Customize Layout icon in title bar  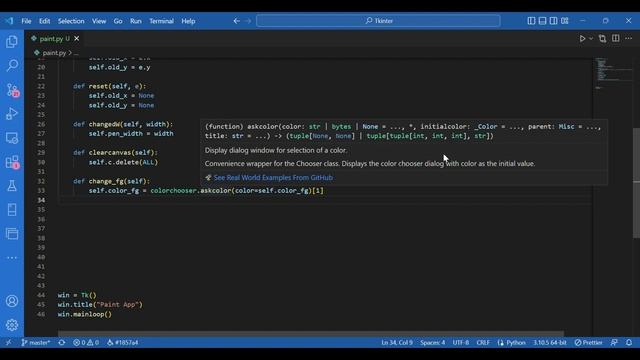point(564,21)
